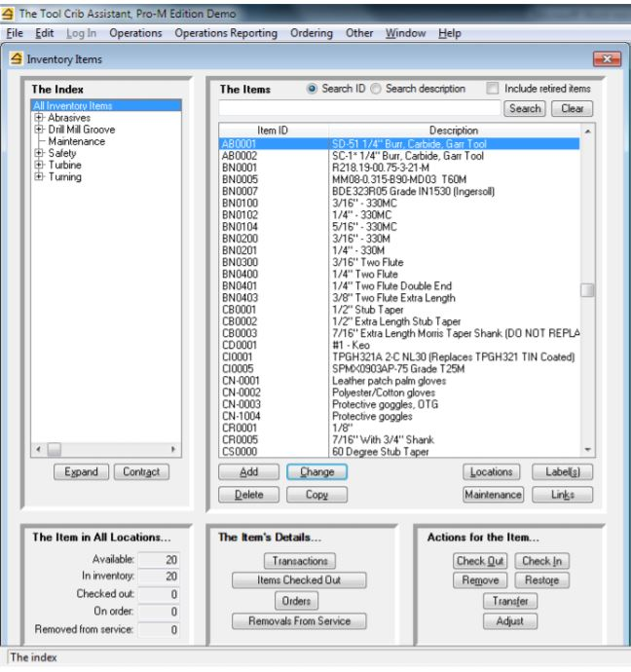Open the Edit menu

point(44,33)
